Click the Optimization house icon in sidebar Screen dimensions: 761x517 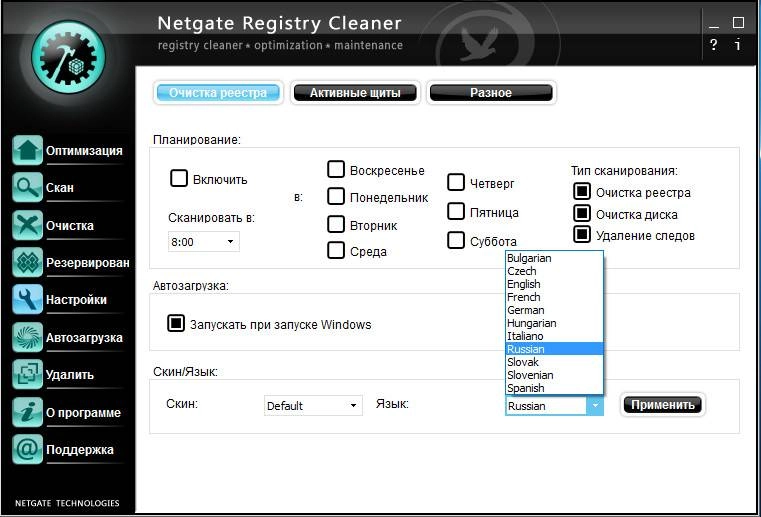pyautogui.click(x=27, y=150)
